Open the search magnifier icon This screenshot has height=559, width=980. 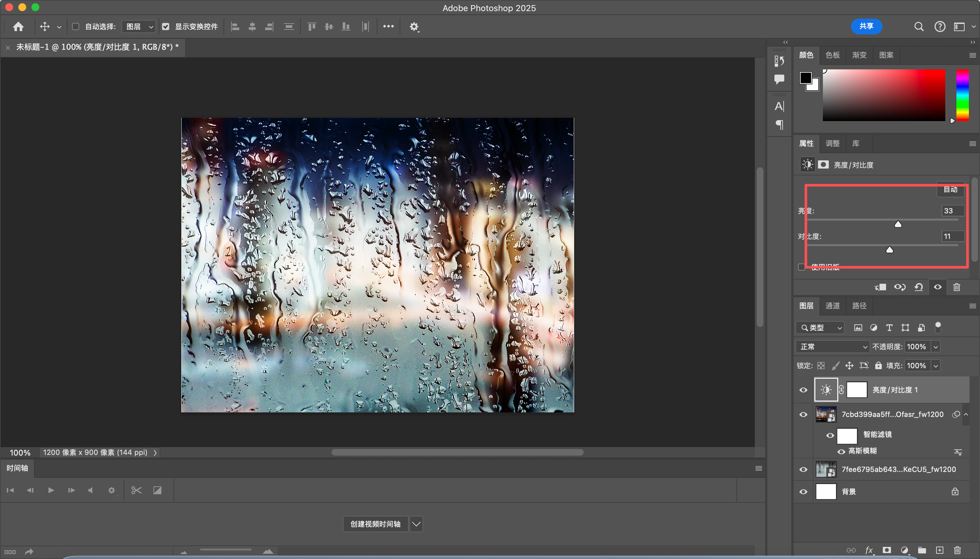click(x=918, y=27)
